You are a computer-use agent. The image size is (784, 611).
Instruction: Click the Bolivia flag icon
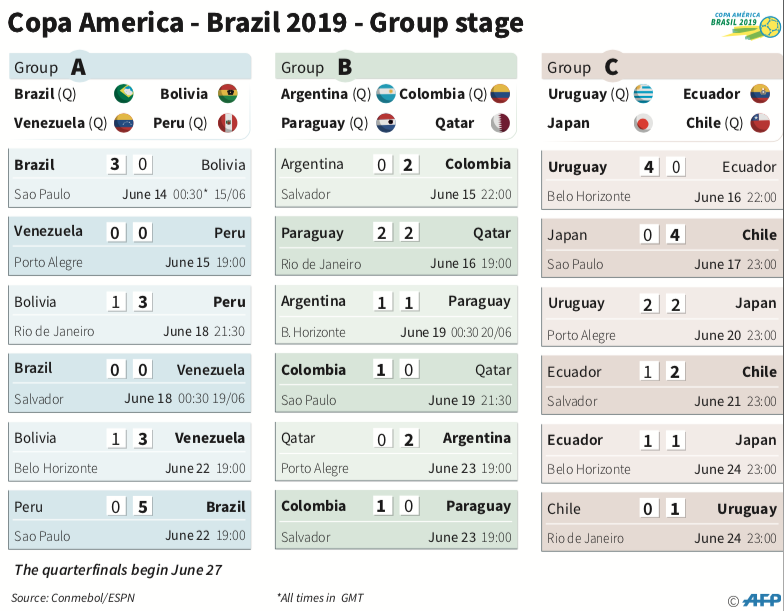pyautogui.click(x=228, y=94)
